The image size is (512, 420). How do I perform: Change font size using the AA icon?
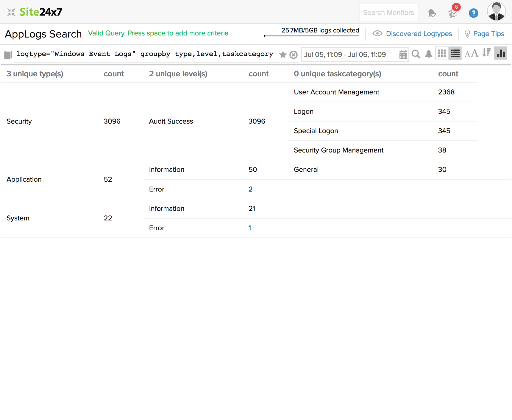[x=471, y=54]
